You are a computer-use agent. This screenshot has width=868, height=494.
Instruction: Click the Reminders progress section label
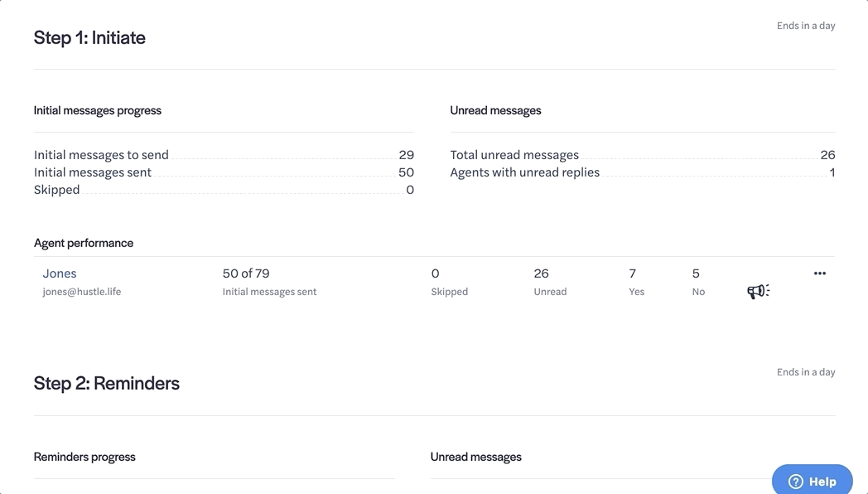click(84, 457)
